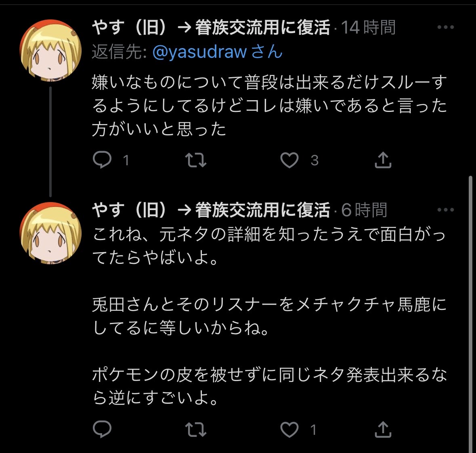Viewport: 476px width, 453px height.
Task: Open more options menu for first tweet
Action: 445,27
